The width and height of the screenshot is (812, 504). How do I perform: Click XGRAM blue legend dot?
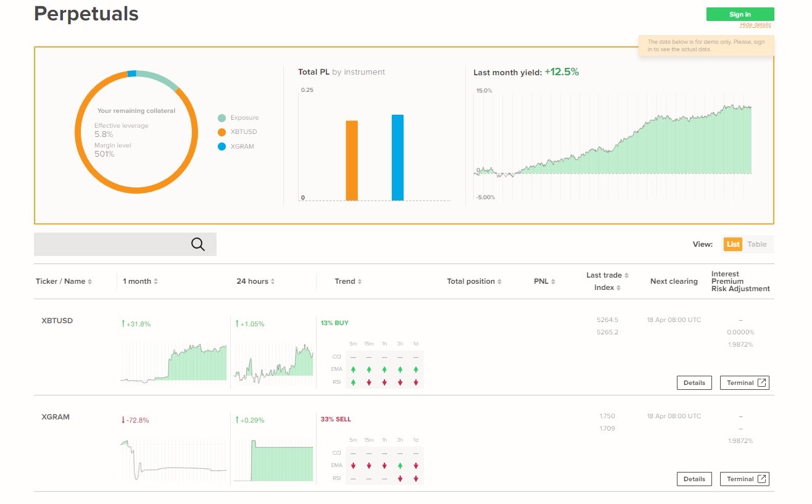222,147
